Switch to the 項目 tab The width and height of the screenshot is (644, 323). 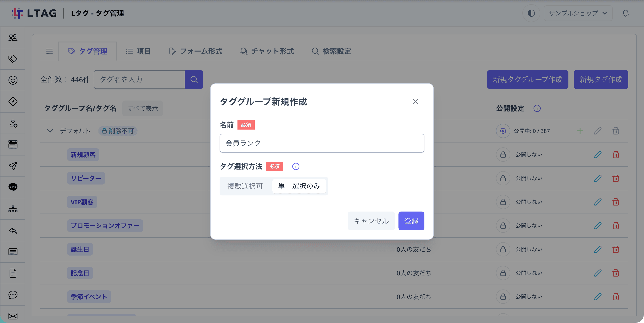click(x=138, y=51)
